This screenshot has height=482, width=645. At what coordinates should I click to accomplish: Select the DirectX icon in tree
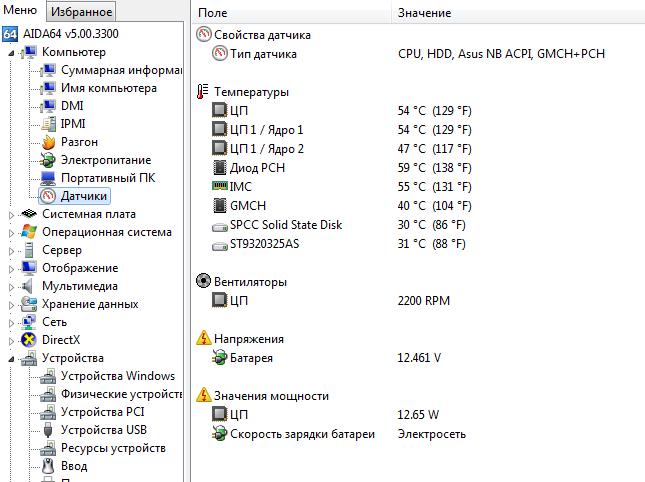click(29, 340)
